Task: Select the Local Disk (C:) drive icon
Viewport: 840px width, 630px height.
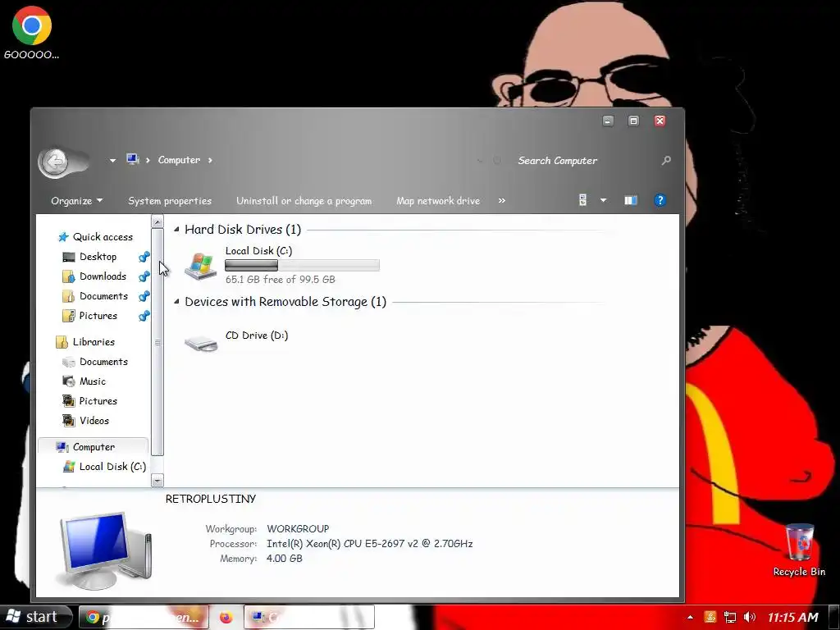Action: (x=200, y=266)
